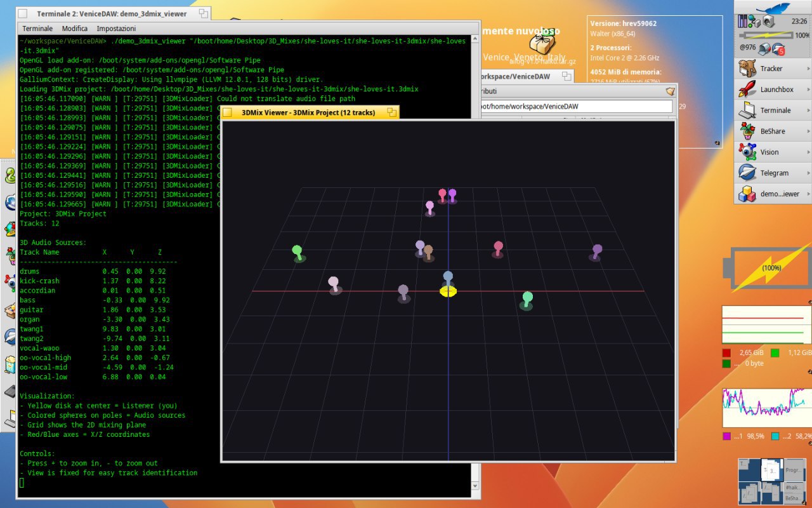This screenshot has width=812, height=508.
Task: Click the haiku.tar.gz package icon on desktop
Action: pos(542,44)
